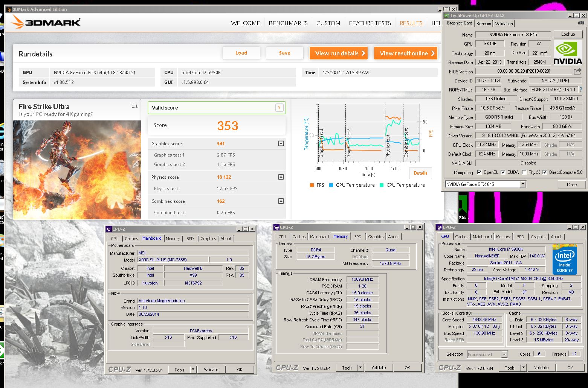Click the 3DMark window title bar icon
Screen dimensions: 588x388
coord(9,9)
